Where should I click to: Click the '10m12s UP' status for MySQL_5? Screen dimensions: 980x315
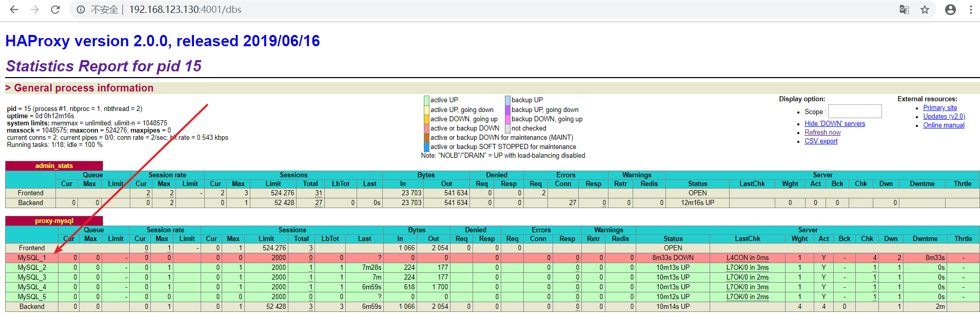coord(673,297)
